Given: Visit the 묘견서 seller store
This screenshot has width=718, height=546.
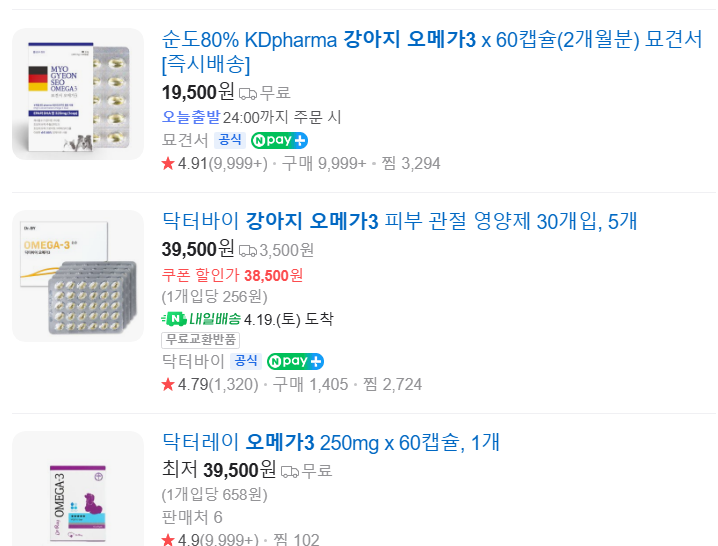Looking at the screenshot, I should tap(184, 140).
